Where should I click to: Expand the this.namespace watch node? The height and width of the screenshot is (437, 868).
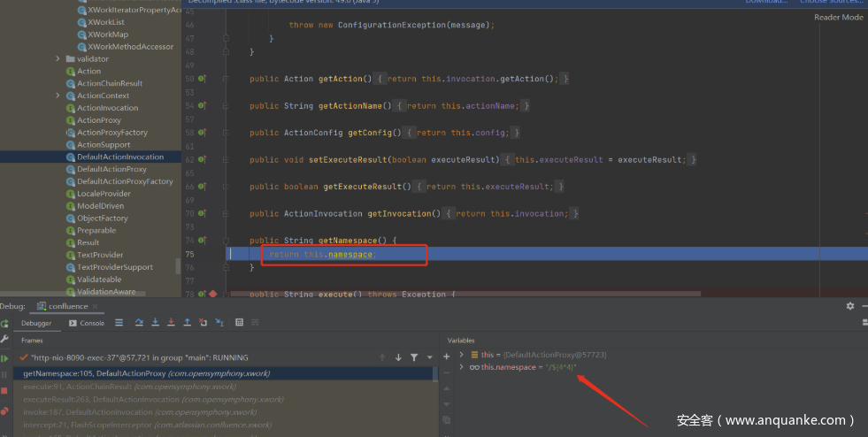[461, 366]
